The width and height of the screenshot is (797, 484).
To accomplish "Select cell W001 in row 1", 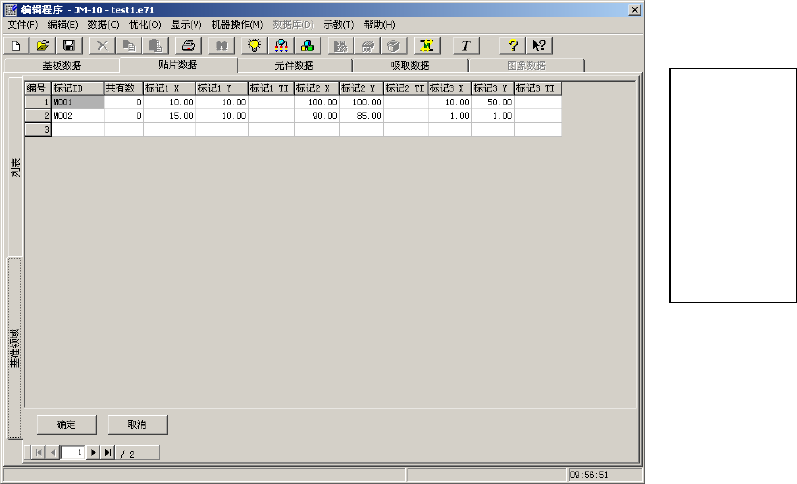I will pyautogui.click(x=78, y=102).
